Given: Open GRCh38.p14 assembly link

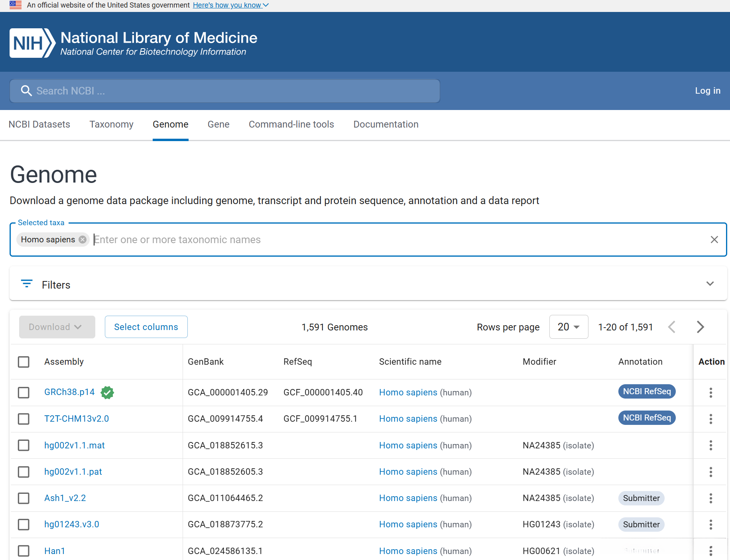Looking at the screenshot, I should point(69,392).
